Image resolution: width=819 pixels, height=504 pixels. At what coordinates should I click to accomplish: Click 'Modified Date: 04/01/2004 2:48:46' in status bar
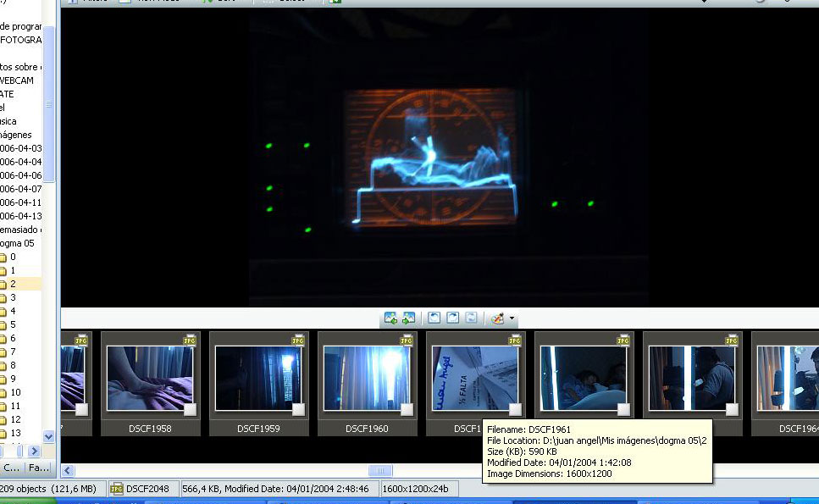[296, 489]
